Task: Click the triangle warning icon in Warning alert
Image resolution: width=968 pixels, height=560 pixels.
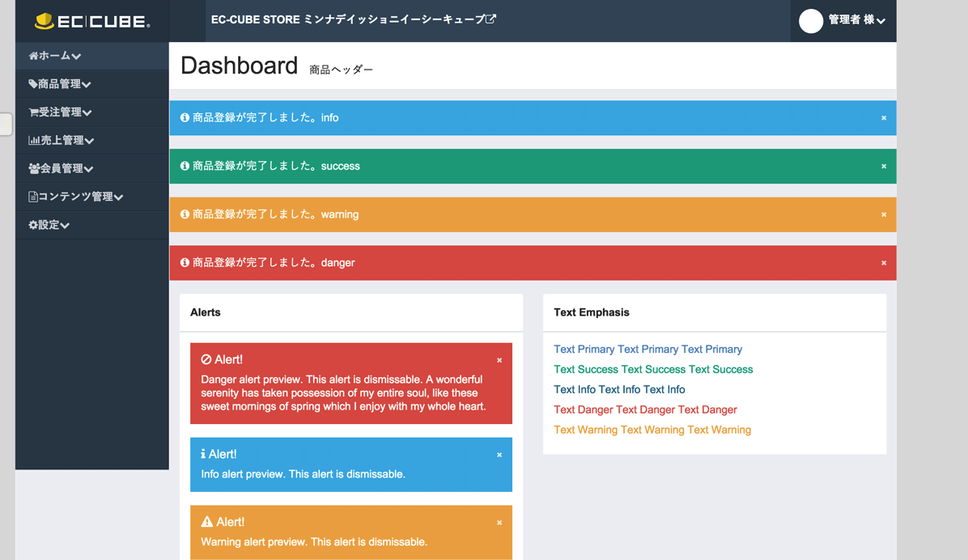Action: click(x=207, y=522)
